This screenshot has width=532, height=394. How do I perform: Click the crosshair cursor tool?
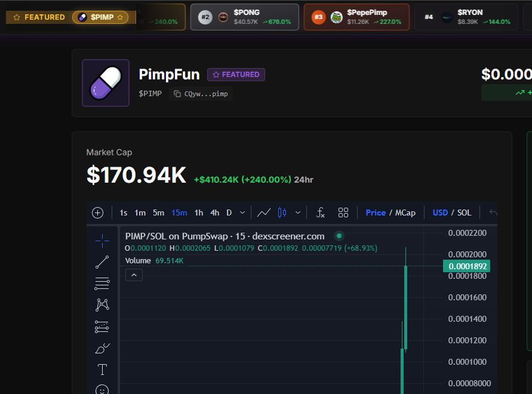pos(102,241)
